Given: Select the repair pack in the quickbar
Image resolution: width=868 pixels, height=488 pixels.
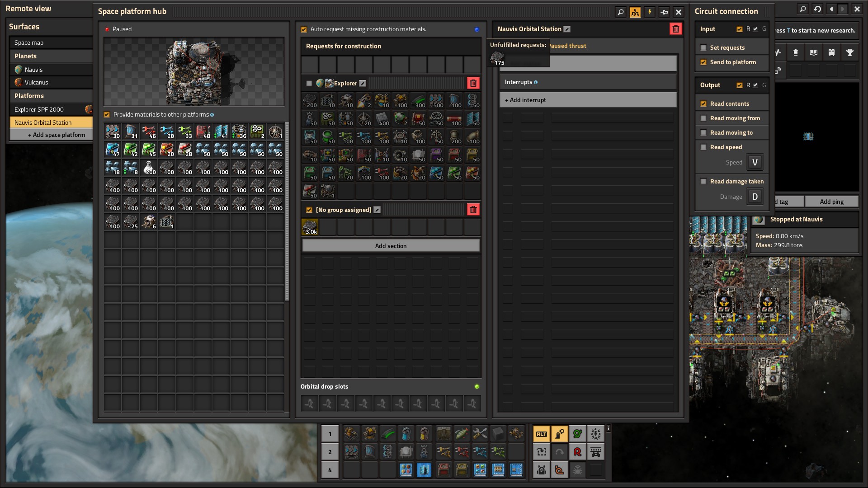Looking at the screenshot, I should click(480, 434).
